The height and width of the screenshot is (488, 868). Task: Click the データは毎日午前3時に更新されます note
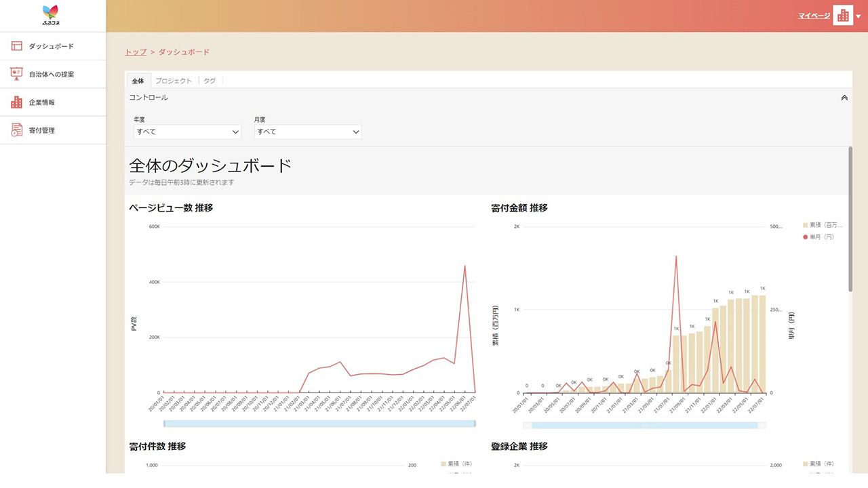[182, 182]
